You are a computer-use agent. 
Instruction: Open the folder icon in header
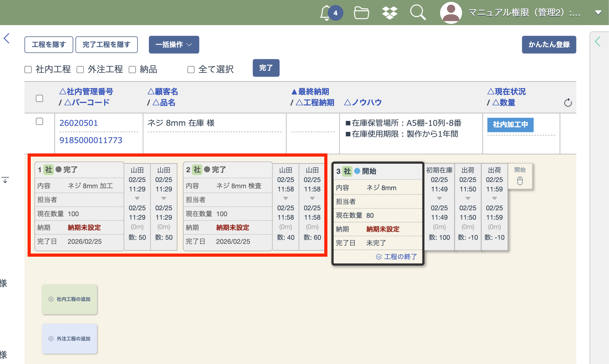point(361,13)
